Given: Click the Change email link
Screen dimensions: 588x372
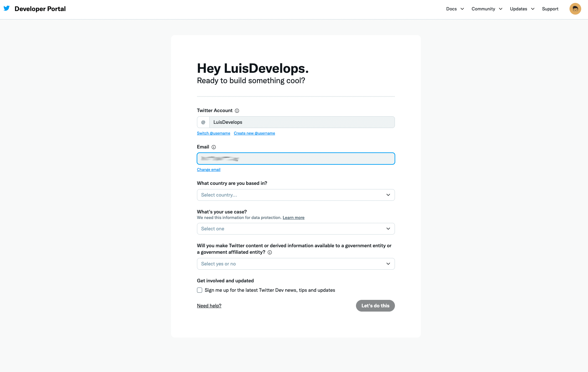Looking at the screenshot, I should (x=209, y=170).
